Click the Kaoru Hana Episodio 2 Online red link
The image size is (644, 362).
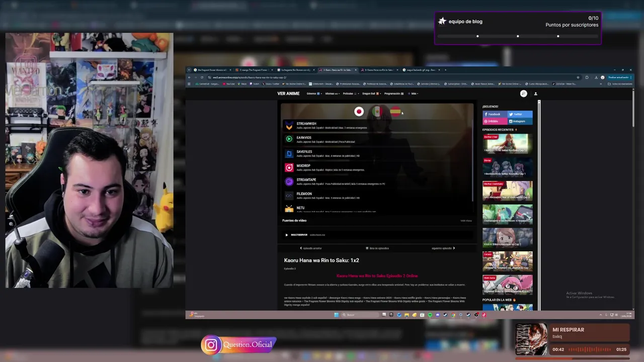pos(377,276)
